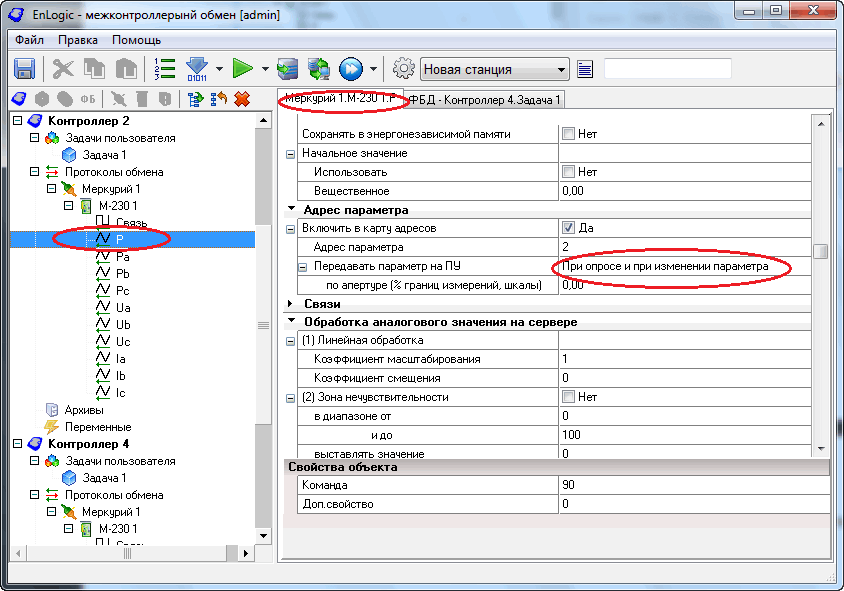Open the Правка menu
844x591 pixels.
[x=78, y=40]
